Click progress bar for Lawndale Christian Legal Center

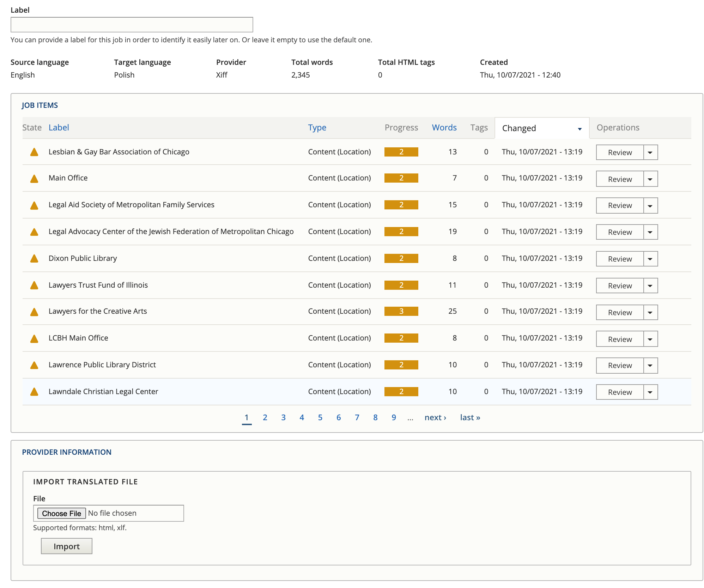click(401, 392)
